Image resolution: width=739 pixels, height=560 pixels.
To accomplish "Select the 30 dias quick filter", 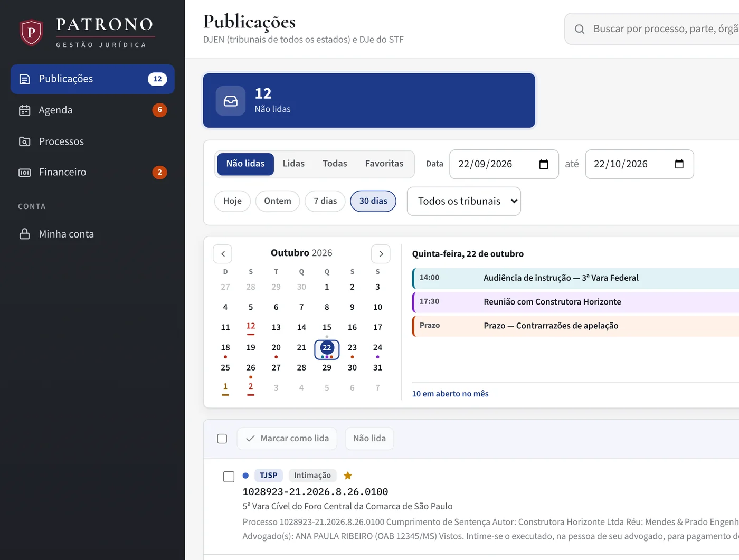I will coord(373,201).
